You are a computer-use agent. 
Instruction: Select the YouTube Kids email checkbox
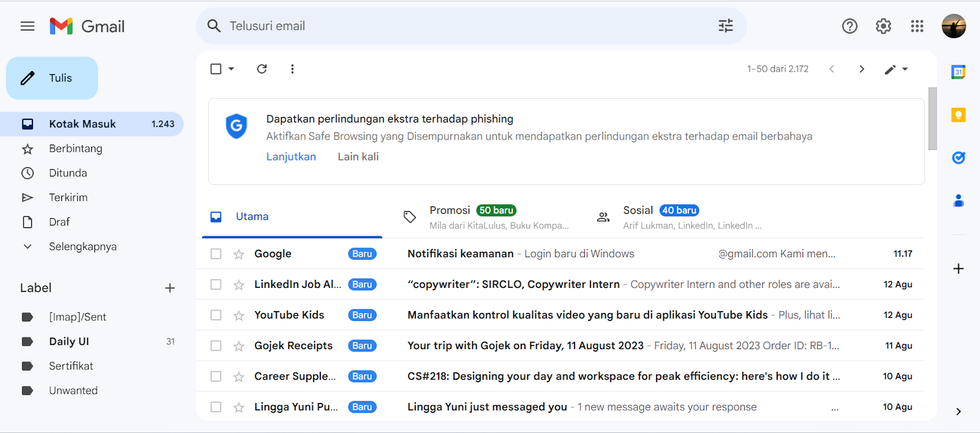pos(216,315)
